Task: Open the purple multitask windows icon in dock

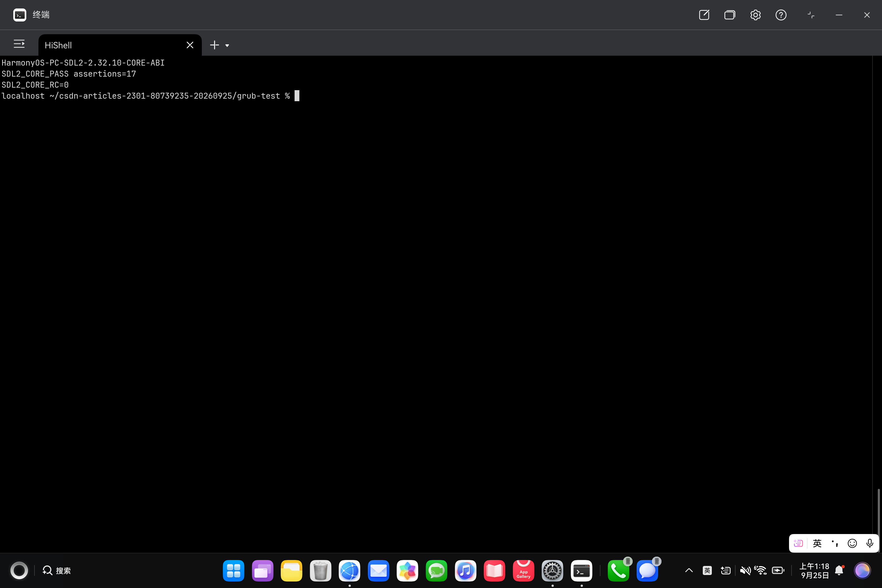Action: click(x=263, y=570)
